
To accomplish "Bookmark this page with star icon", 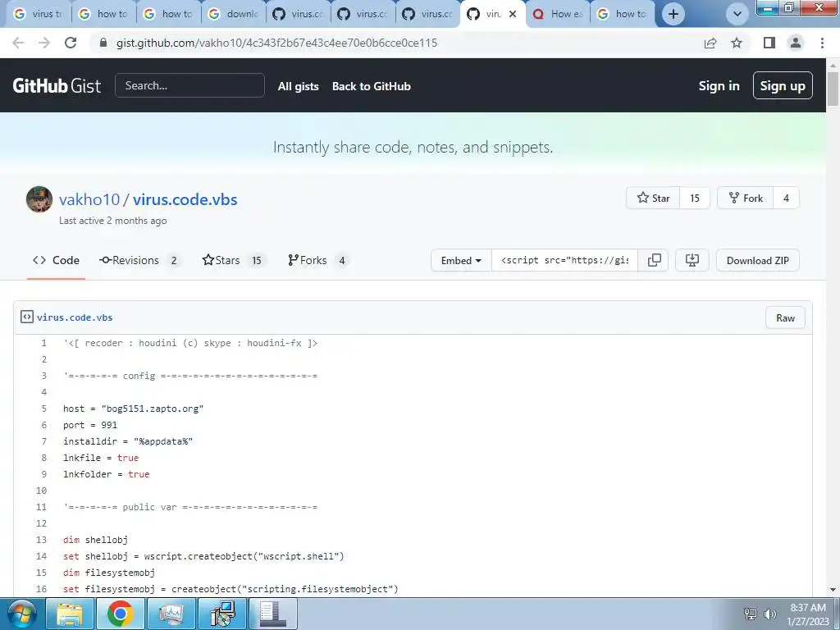I will pyautogui.click(x=737, y=43).
